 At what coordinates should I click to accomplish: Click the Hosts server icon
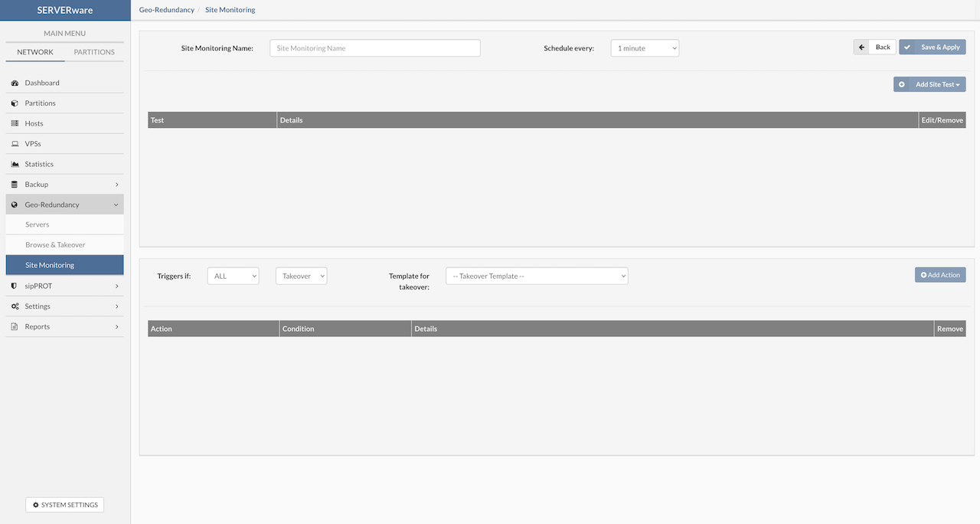pos(15,123)
